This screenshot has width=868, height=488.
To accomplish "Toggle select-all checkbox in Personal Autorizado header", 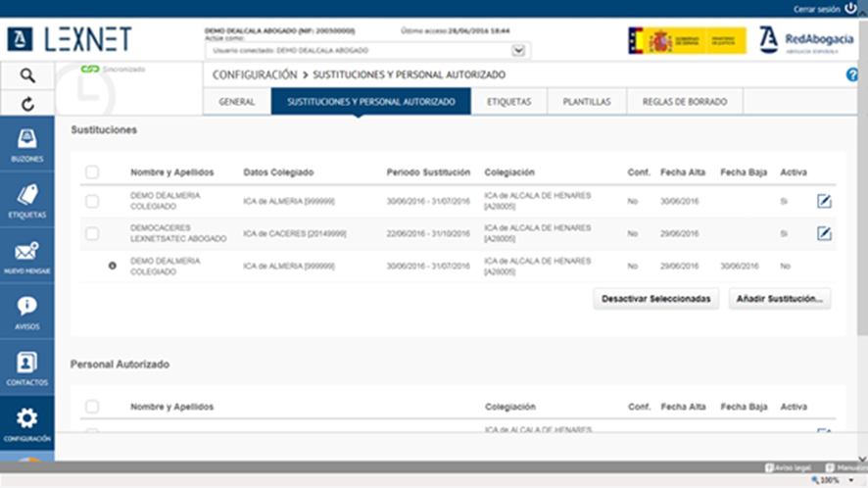I will tap(92, 407).
